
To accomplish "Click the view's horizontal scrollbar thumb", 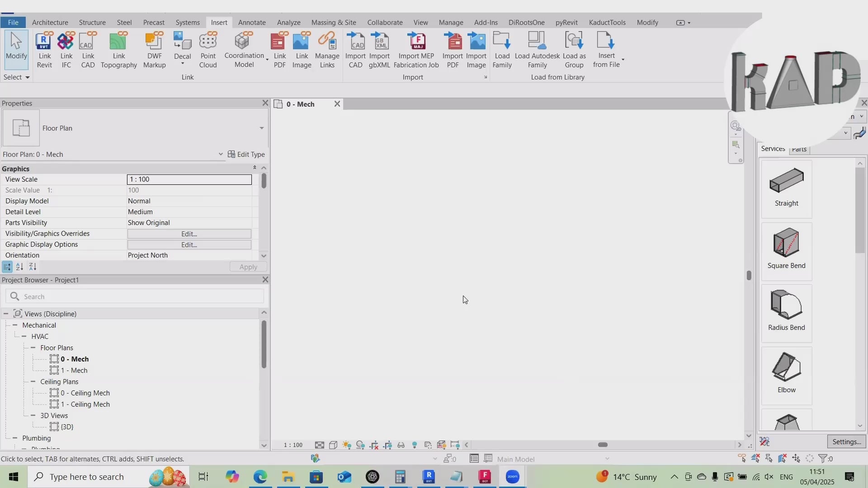I will point(603,445).
